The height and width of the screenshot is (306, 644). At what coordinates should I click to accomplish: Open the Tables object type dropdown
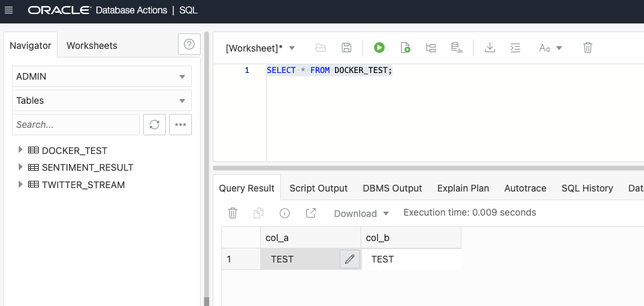click(x=102, y=100)
